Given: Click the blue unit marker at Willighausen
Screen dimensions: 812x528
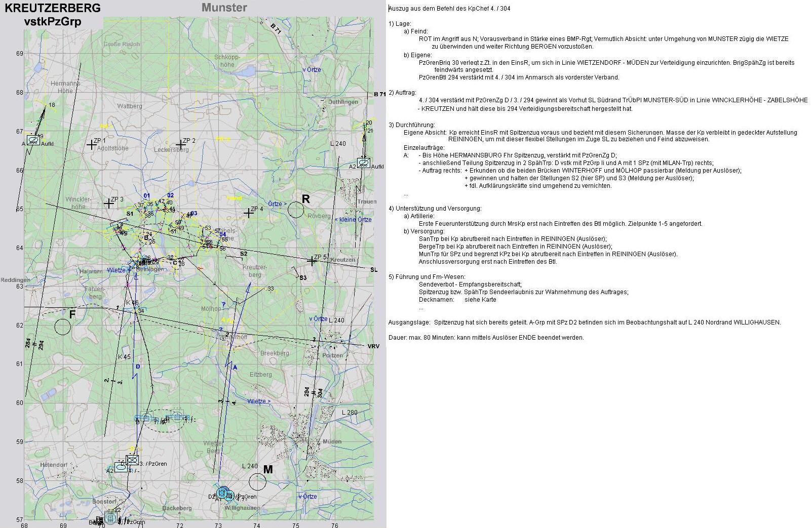Looking at the screenshot, I should pyautogui.click(x=223, y=493).
